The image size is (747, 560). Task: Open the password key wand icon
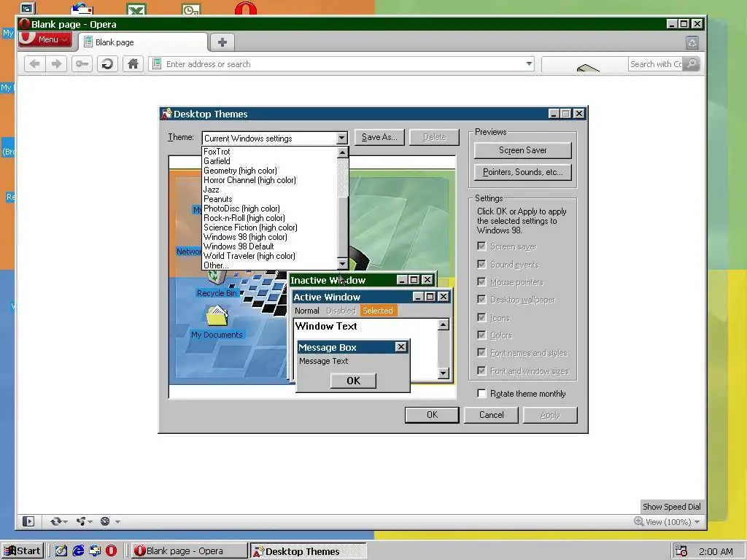[x=82, y=64]
